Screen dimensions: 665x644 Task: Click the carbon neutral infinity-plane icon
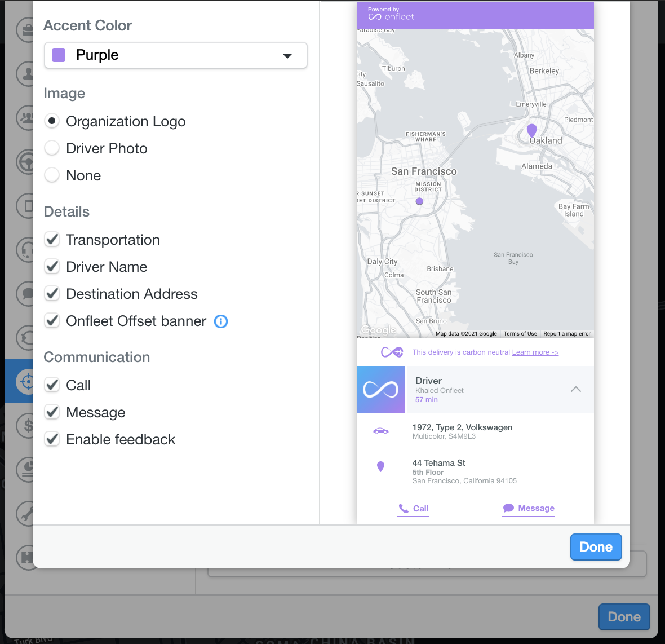click(x=392, y=352)
